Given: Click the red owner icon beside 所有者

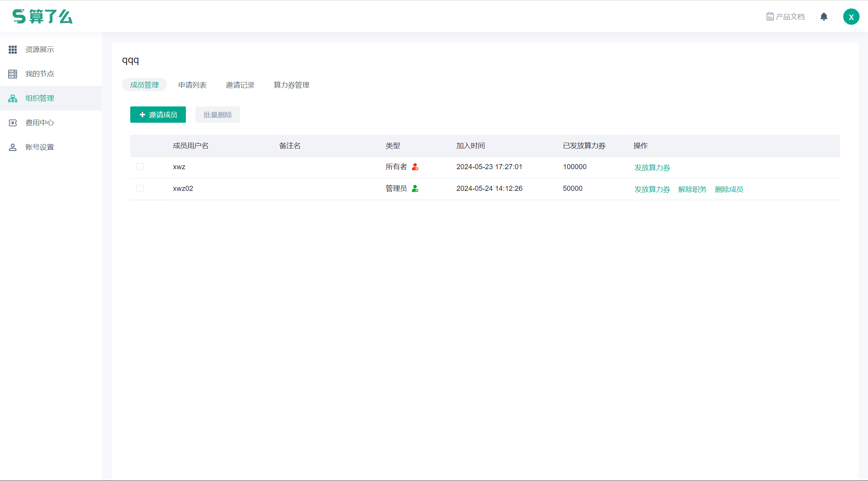Looking at the screenshot, I should [x=415, y=167].
